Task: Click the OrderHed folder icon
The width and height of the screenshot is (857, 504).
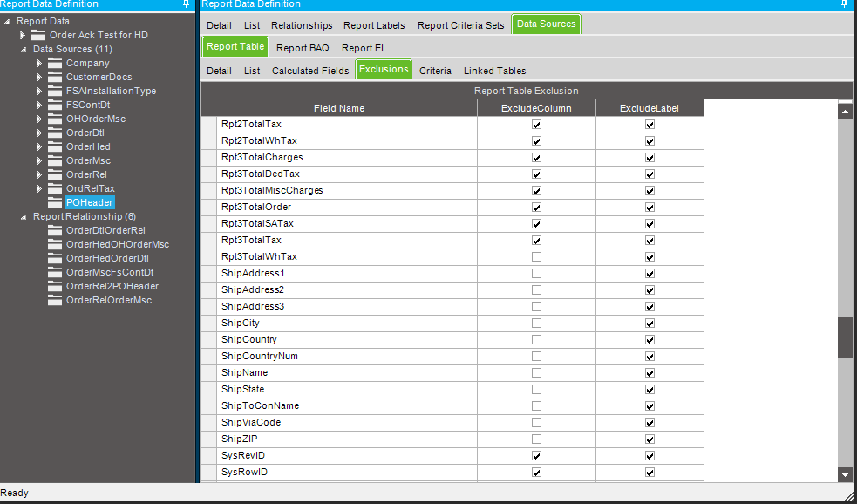Action: coord(55,146)
